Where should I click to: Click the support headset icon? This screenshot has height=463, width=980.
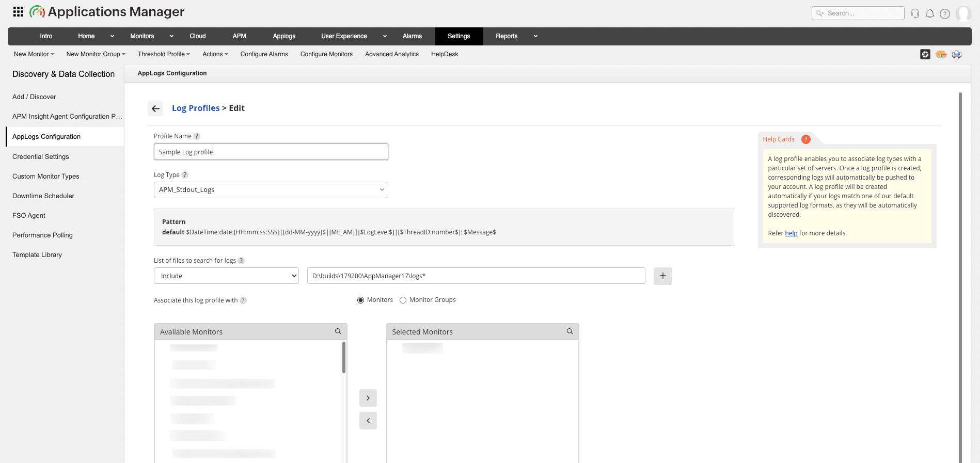[915, 13]
